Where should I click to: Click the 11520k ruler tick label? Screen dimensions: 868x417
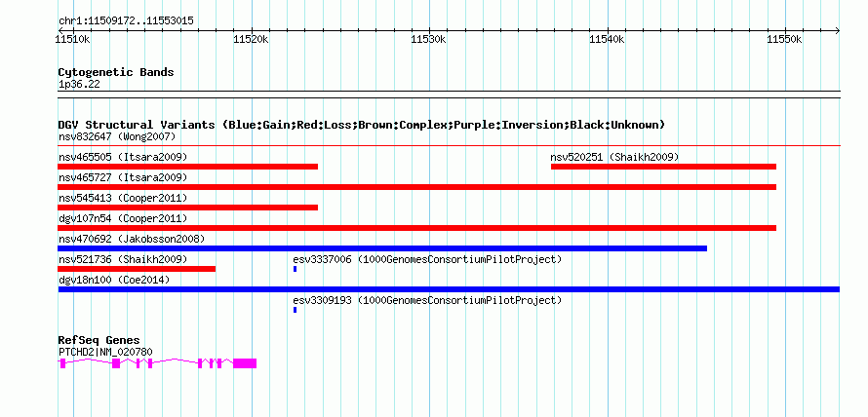click(252, 39)
